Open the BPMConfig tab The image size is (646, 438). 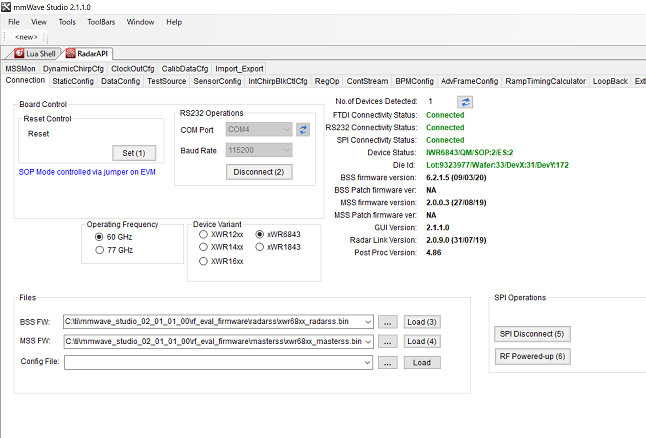click(x=414, y=81)
